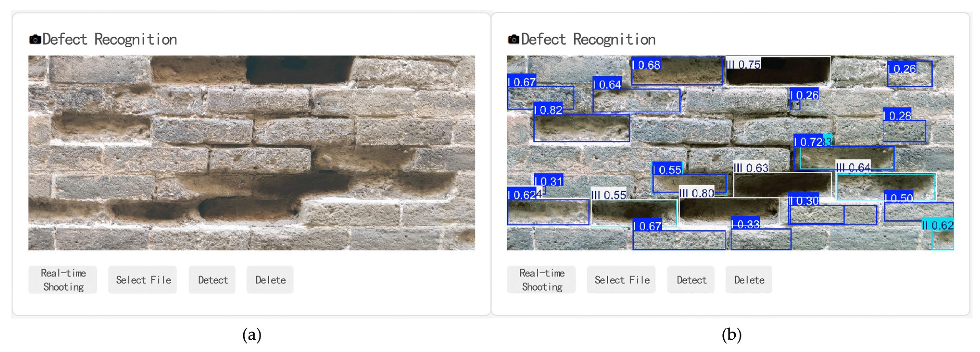Click the original brick wall image

pyautogui.click(x=251, y=153)
